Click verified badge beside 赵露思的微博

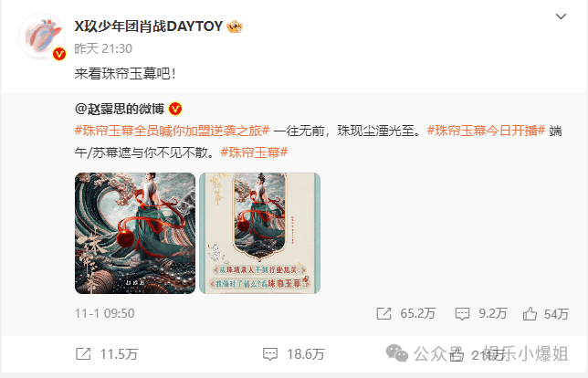tap(175, 110)
